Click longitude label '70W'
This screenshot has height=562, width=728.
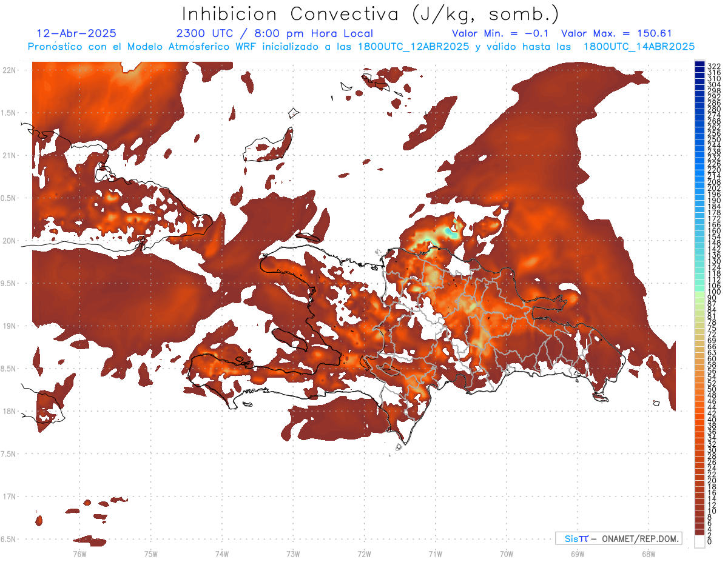[x=507, y=554]
